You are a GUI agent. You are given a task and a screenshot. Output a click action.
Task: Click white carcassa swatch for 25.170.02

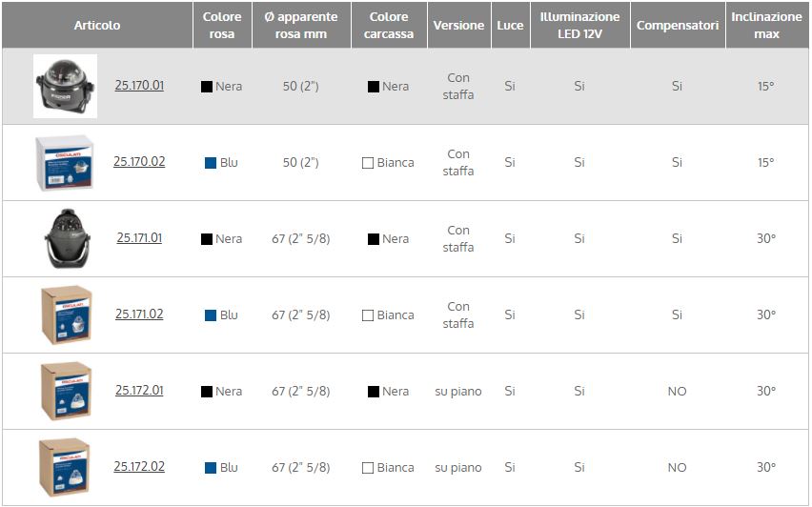click(x=368, y=163)
